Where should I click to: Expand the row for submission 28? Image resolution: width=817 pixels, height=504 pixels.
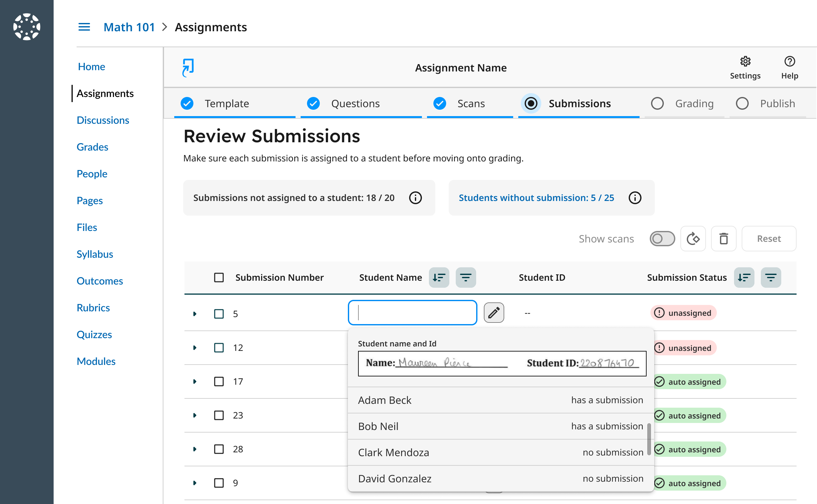(x=195, y=449)
